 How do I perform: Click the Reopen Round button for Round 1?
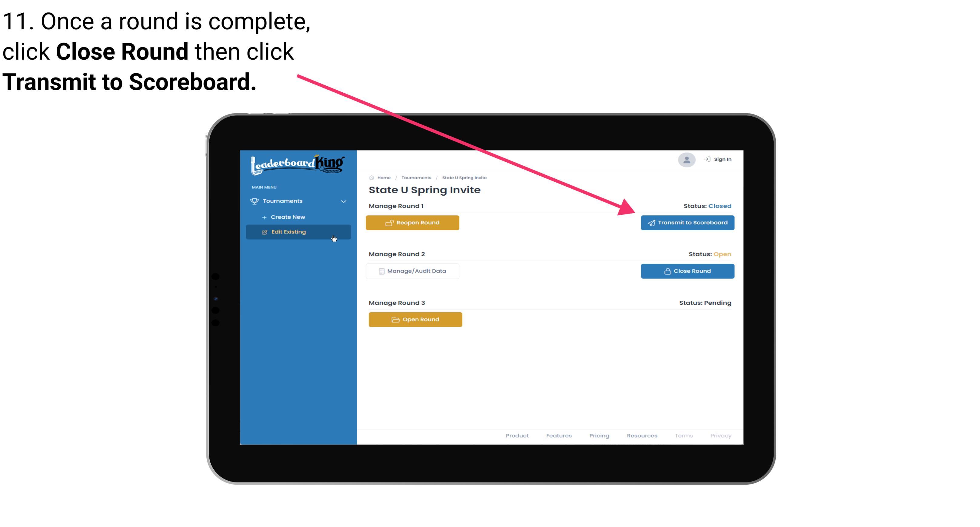click(x=414, y=222)
